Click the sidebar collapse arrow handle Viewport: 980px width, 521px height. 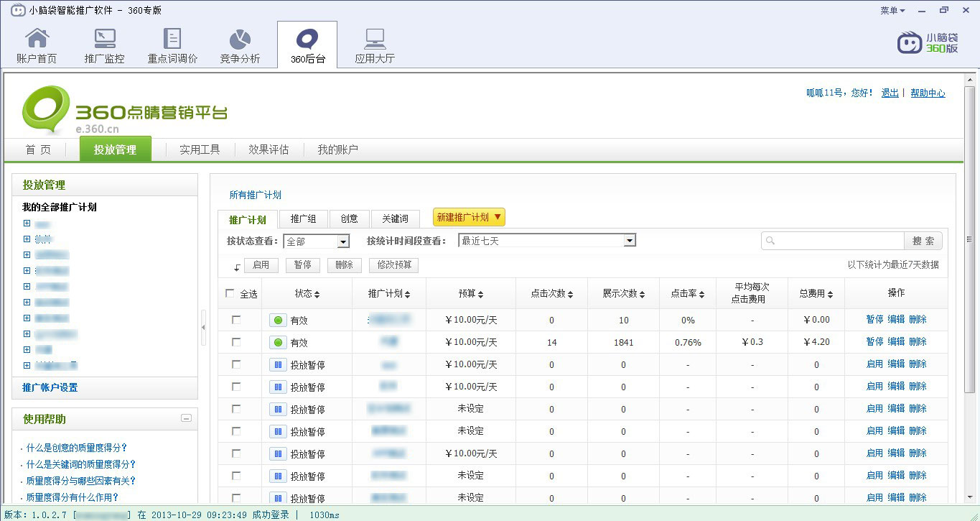tap(203, 328)
